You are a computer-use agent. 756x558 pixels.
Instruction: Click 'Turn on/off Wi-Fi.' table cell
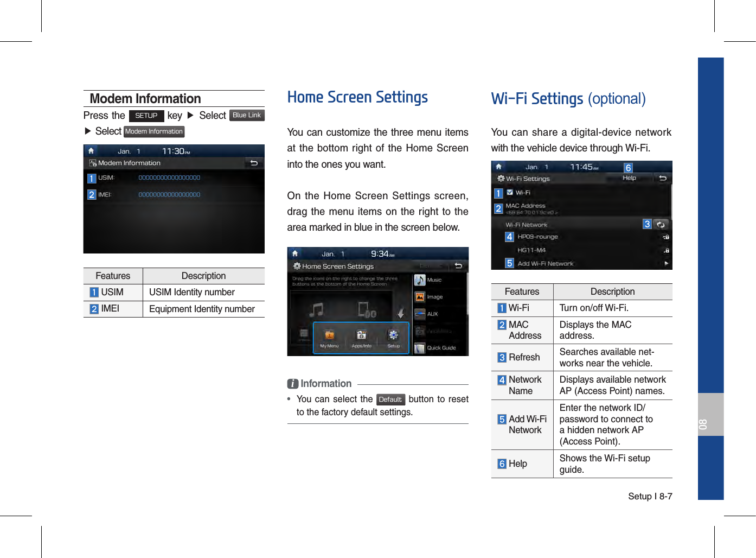pos(613,308)
